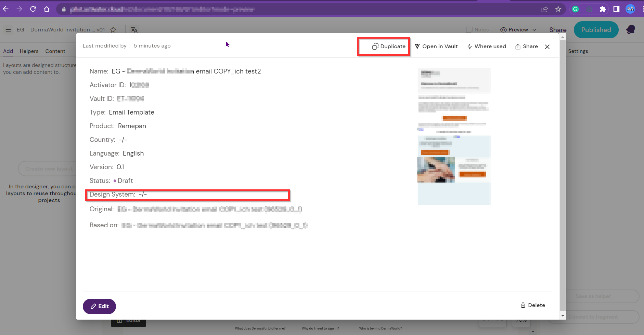Delete this email template
The width and height of the screenshot is (644, 335).
(533, 305)
